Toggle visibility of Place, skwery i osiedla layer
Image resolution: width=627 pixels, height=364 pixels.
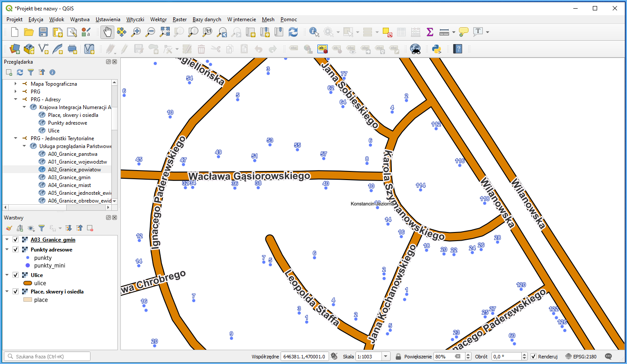16,292
